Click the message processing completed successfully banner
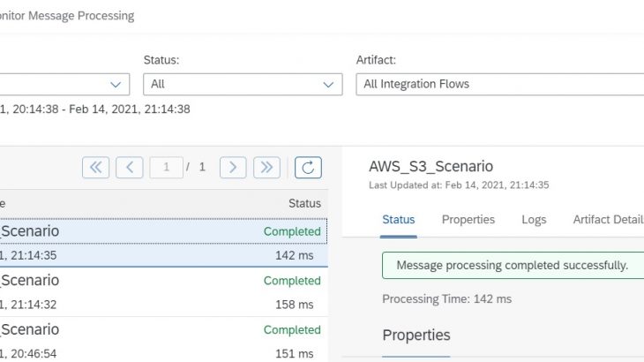This screenshot has height=362, width=644. click(512, 265)
